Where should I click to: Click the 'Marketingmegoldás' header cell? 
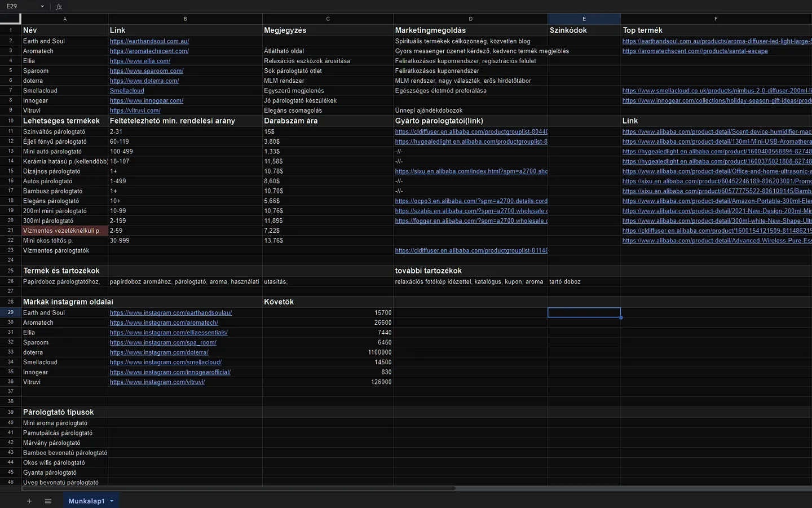pyautogui.click(x=470, y=30)
